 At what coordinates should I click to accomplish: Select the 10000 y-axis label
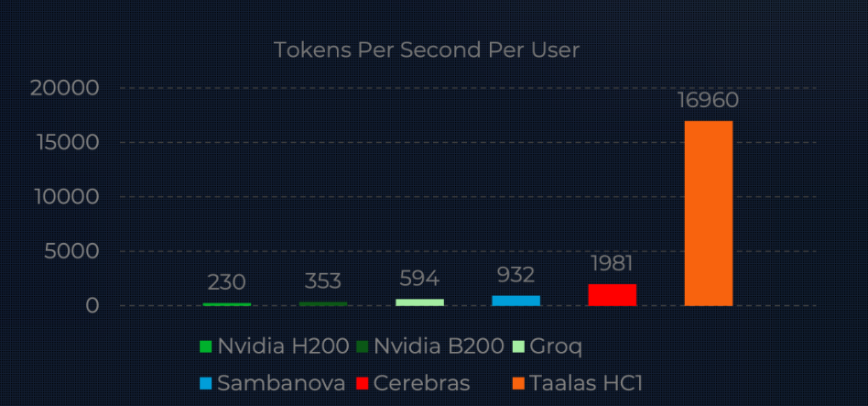[65, 196]
